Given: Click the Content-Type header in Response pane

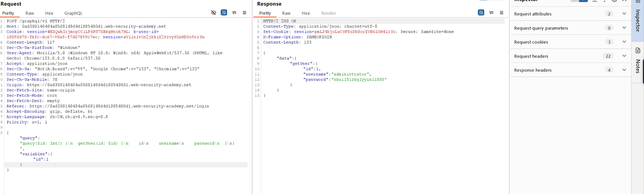Looking at the screenshot, I should (x=320, y=26).
